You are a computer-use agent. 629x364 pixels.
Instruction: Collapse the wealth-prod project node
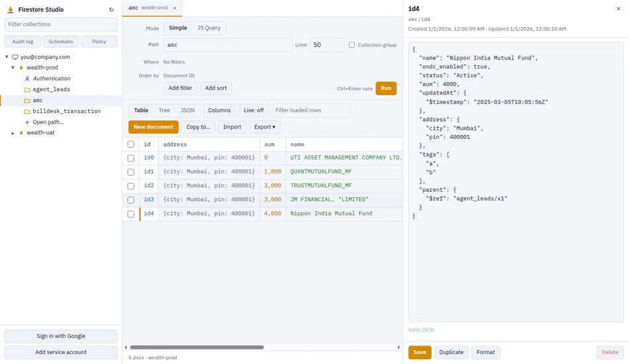point(13,68)
